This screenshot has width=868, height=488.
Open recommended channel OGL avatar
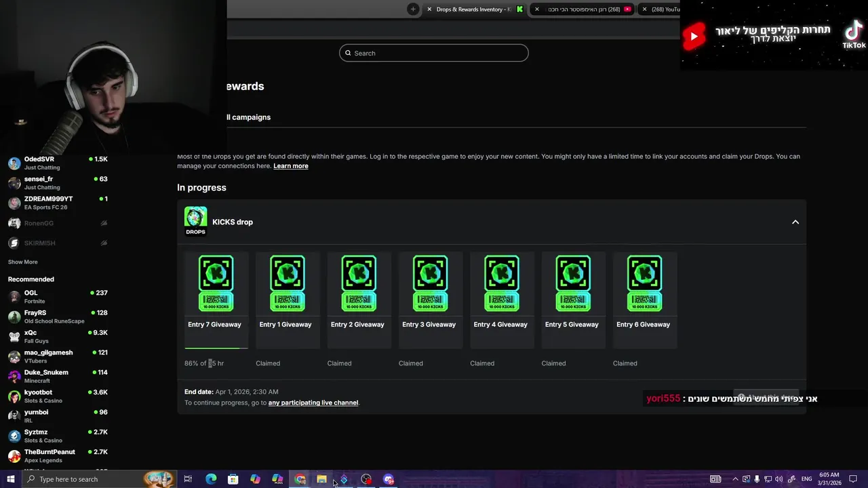coord(14,297)
